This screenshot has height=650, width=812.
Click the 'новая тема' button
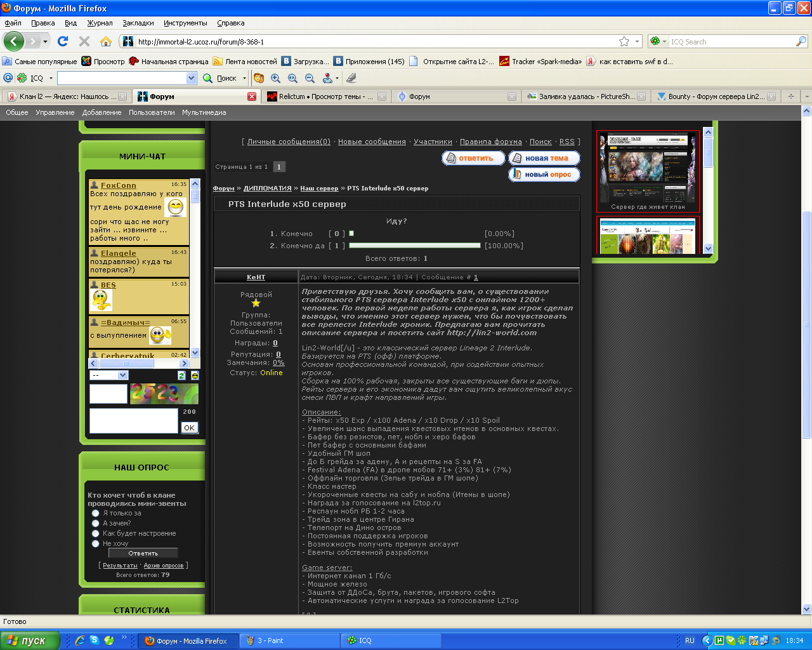click(x=544, y=158)
